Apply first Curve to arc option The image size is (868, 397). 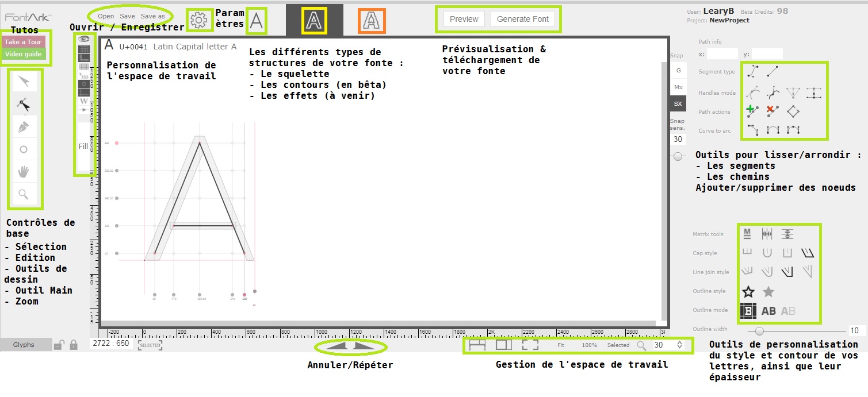click(752, 130)
